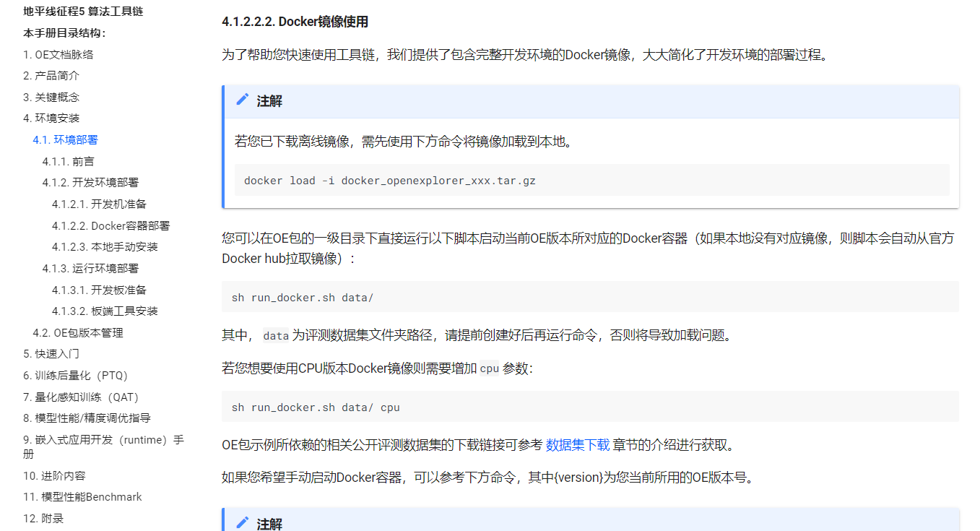
Task: Open the 数据集下载 link
Action: [x=578, y=445]
